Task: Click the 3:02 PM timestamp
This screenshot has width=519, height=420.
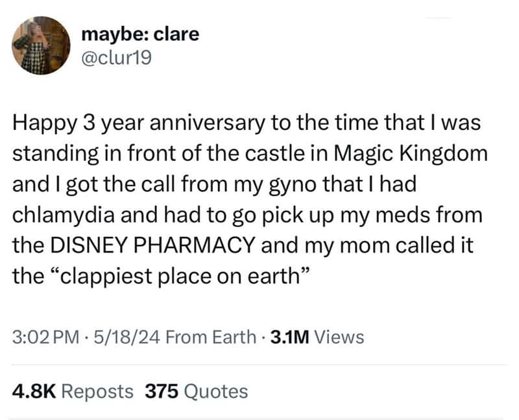Action: tap(45, 337)
